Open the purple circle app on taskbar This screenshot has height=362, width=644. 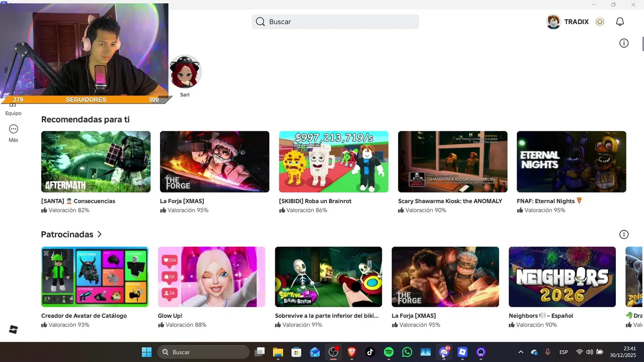481,352
